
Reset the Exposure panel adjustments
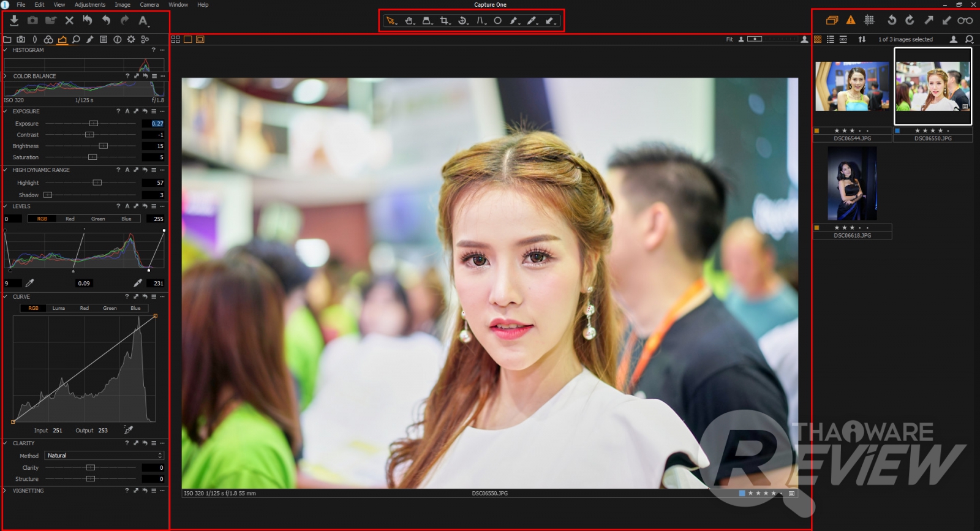pyautogui.click(x=145, y=111)
